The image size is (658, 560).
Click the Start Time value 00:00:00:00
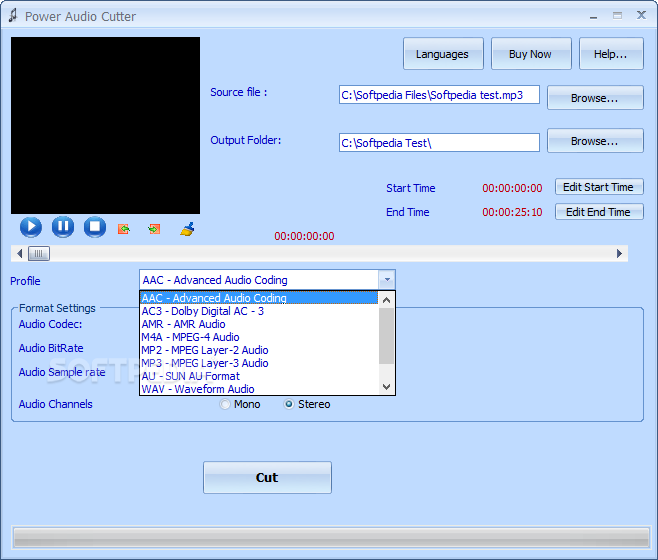click(x=512, y=188)
